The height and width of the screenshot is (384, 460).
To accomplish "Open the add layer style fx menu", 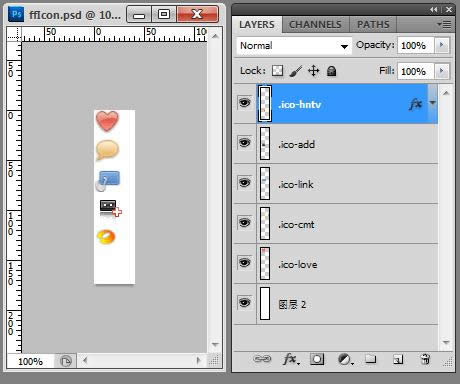I will (291, 359).
